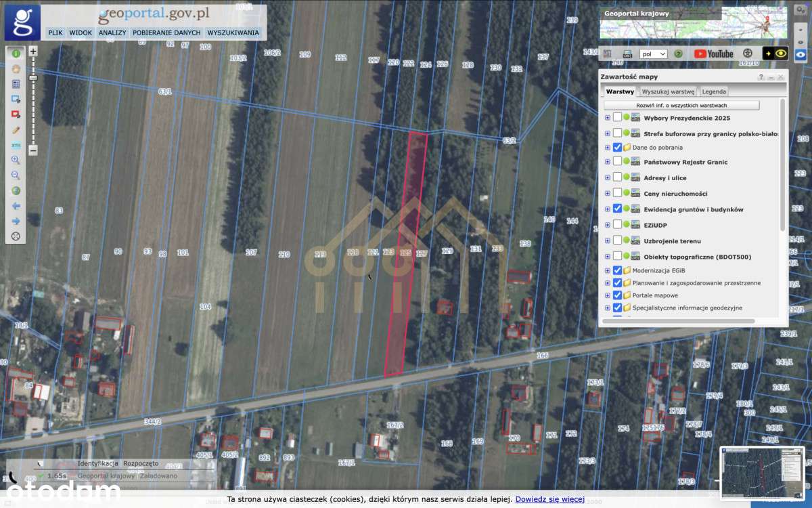812x508 pixels.
Task: Expand the Modernizacja EGiB folder
Action: (607, 271)
